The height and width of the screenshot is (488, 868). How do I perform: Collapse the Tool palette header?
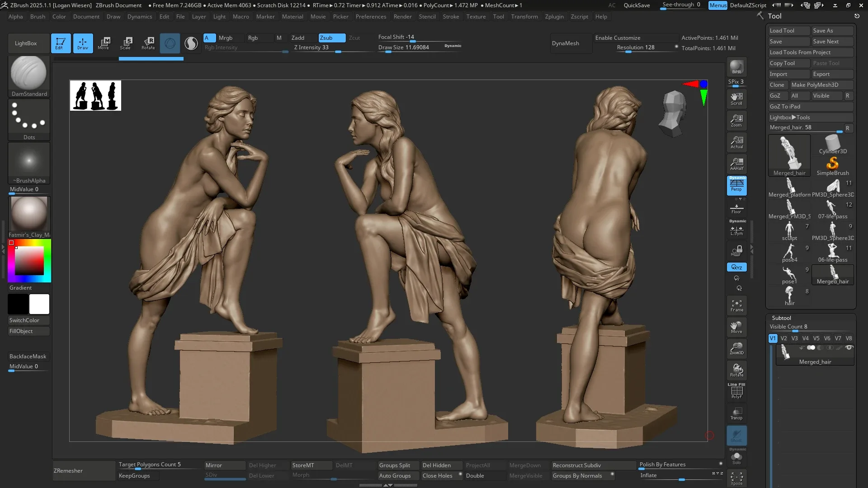coord(774,16)
